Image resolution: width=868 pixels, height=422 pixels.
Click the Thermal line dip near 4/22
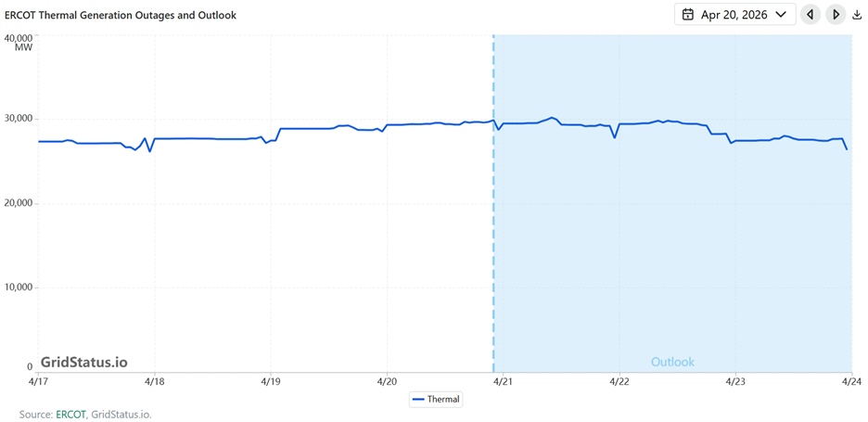pos(615,137)
